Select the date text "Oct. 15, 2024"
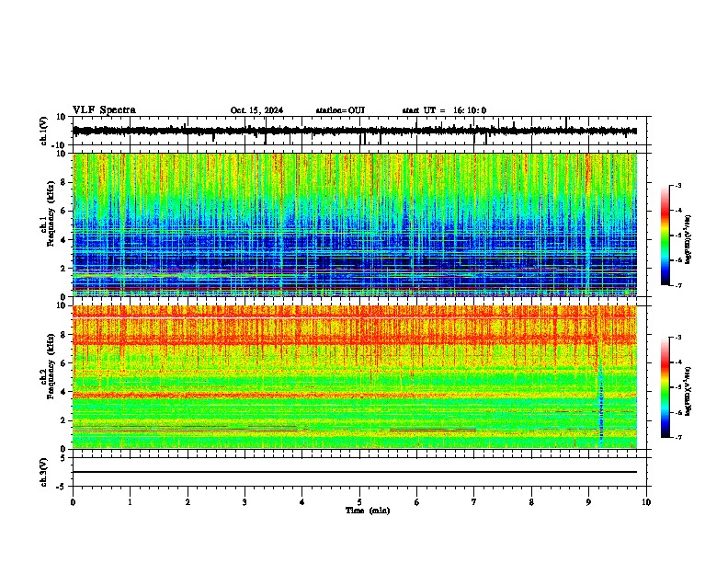Screen dimensions: 728x563 coord(256,110)
